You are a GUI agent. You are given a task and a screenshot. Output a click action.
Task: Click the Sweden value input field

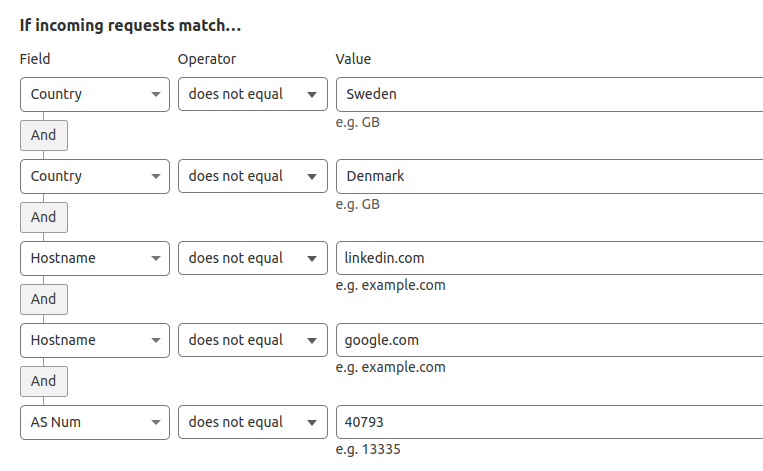pyautogui.click(x=549, y=94)
